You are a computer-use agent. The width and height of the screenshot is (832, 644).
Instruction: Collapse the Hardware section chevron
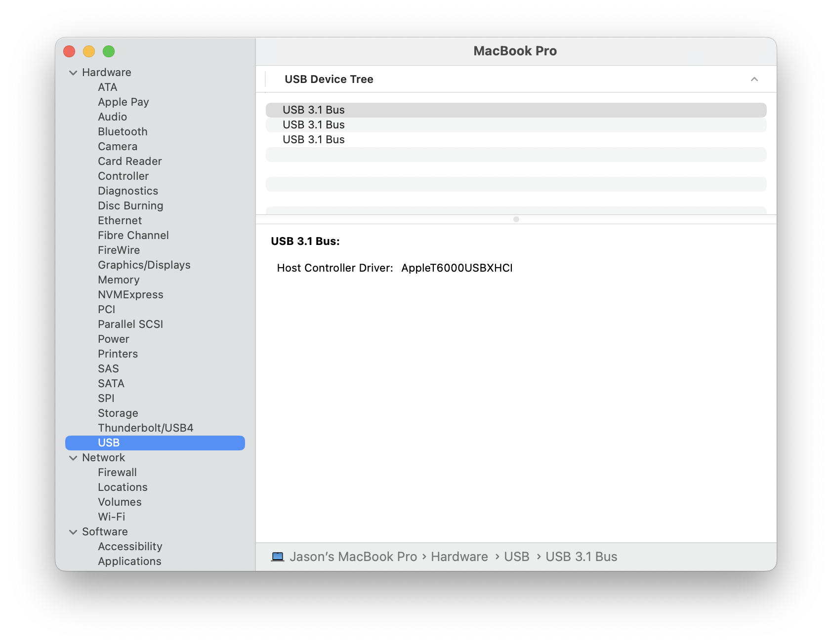[x=73, y=73]
